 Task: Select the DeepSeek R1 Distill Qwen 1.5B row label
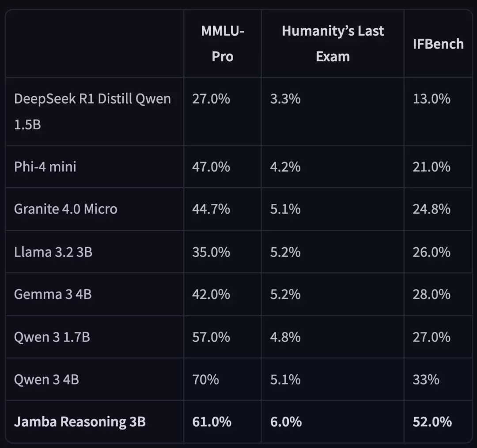(92, 111)
